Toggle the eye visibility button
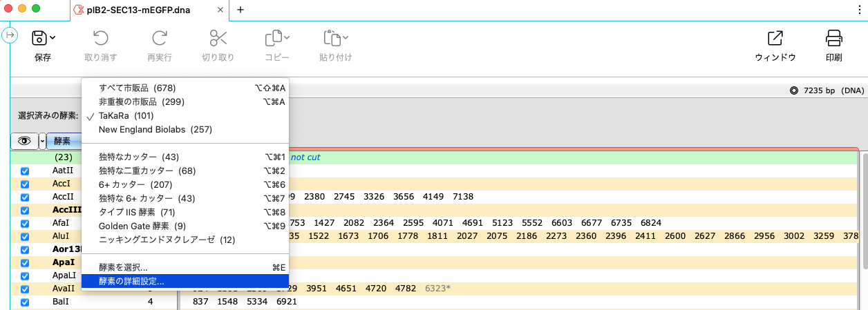The height and width of the screenshot is (310, 868). (x=25, y=141)
